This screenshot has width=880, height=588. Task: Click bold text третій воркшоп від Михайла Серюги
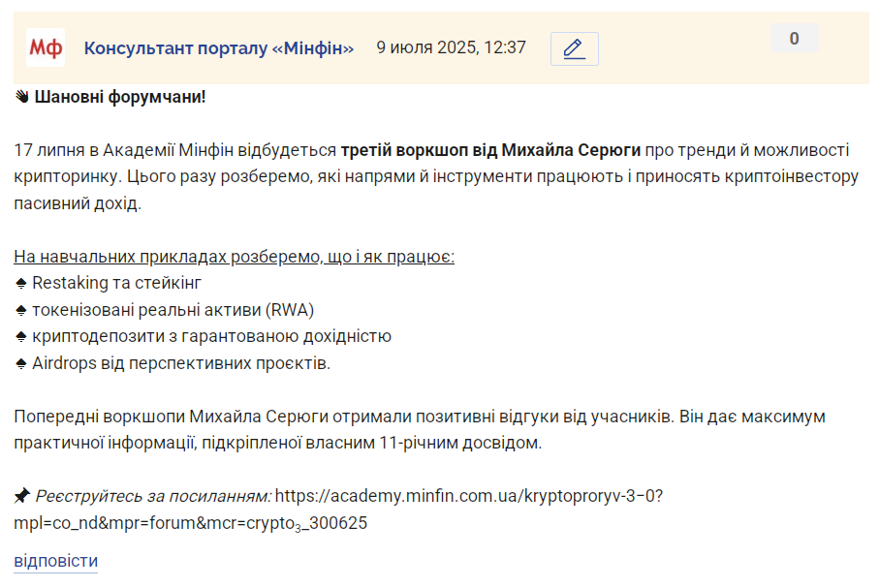pyautogui.click(x=490, y=150)
